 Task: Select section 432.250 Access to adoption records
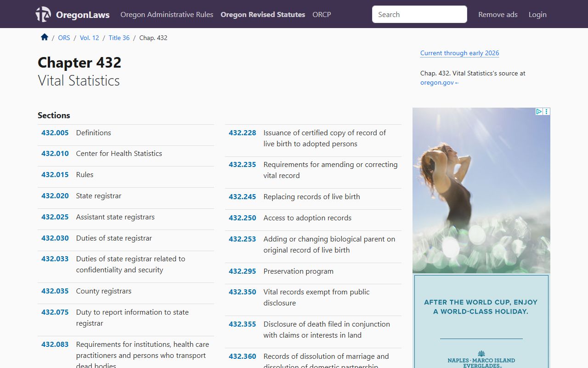pos(243,218)
